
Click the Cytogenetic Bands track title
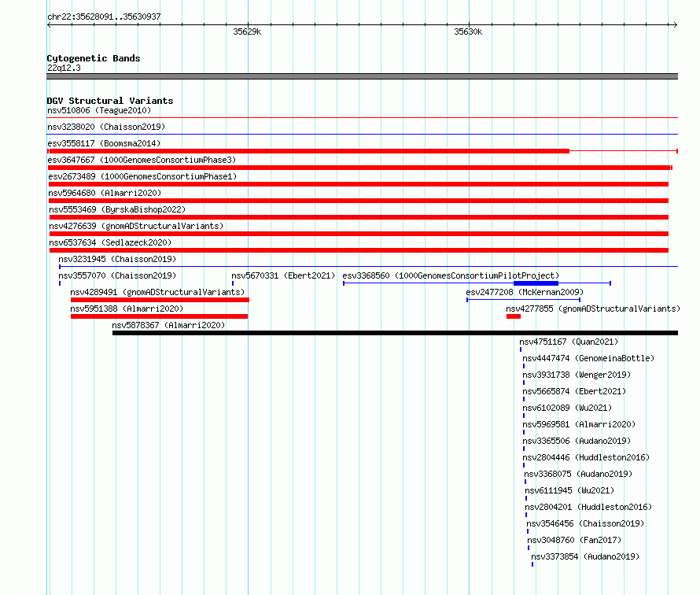coord(94,58)
